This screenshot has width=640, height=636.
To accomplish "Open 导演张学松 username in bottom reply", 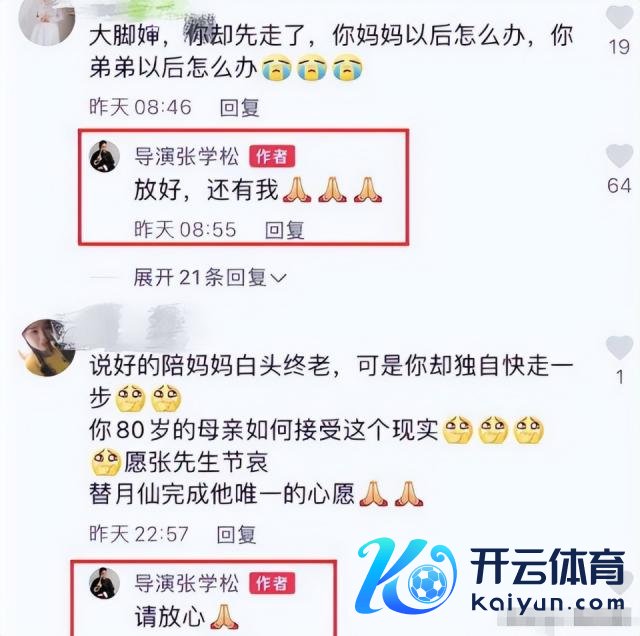I will click(x=187, y=583).
